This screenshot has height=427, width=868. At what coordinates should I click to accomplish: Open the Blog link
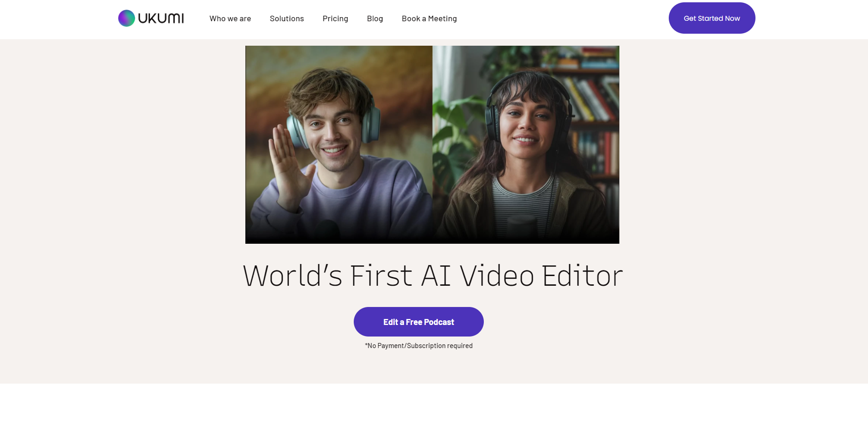pyautogui.click(x=375, y=18)
